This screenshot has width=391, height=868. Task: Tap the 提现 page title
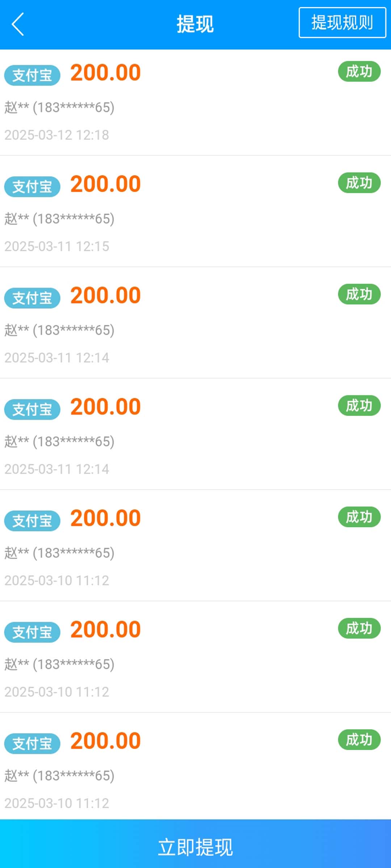195,24
